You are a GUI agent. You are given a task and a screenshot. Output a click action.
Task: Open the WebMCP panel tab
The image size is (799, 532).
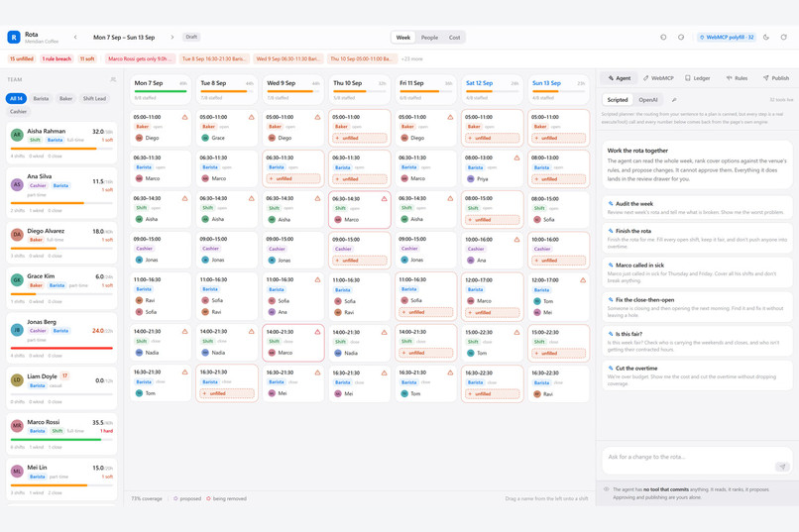[x=658, y=78]
